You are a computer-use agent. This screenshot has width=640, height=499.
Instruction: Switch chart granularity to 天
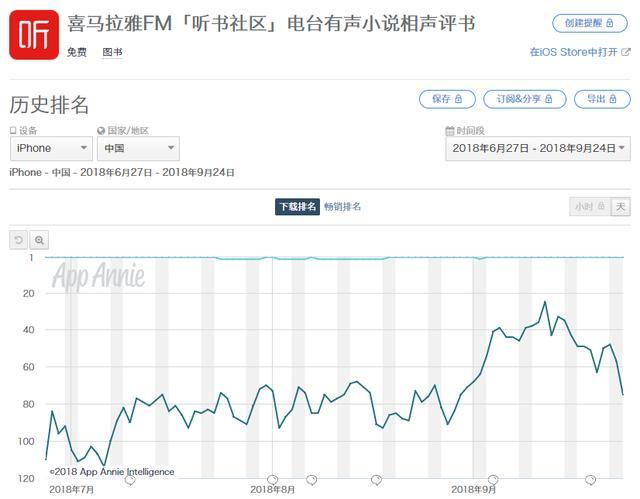click(621, 206)
